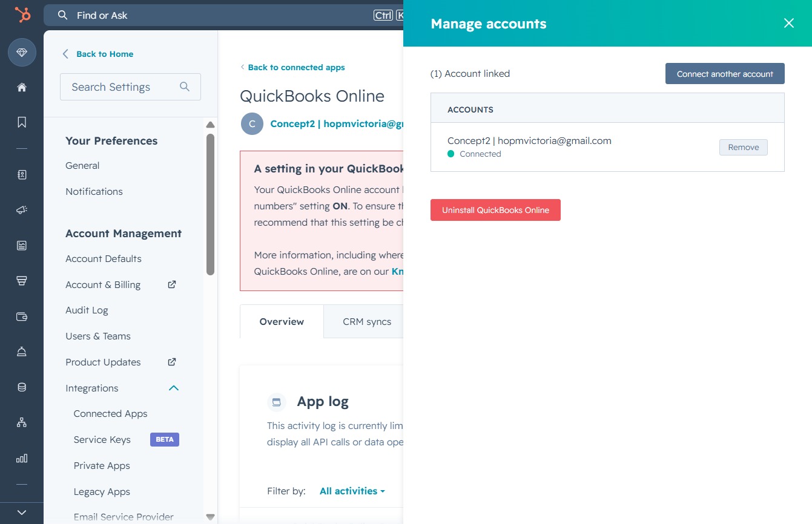Click the Search Settings magnifier icon

(185, 87)
